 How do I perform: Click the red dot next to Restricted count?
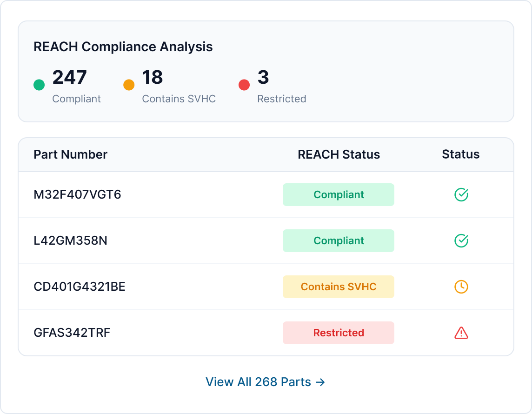(x=244, y=85)
